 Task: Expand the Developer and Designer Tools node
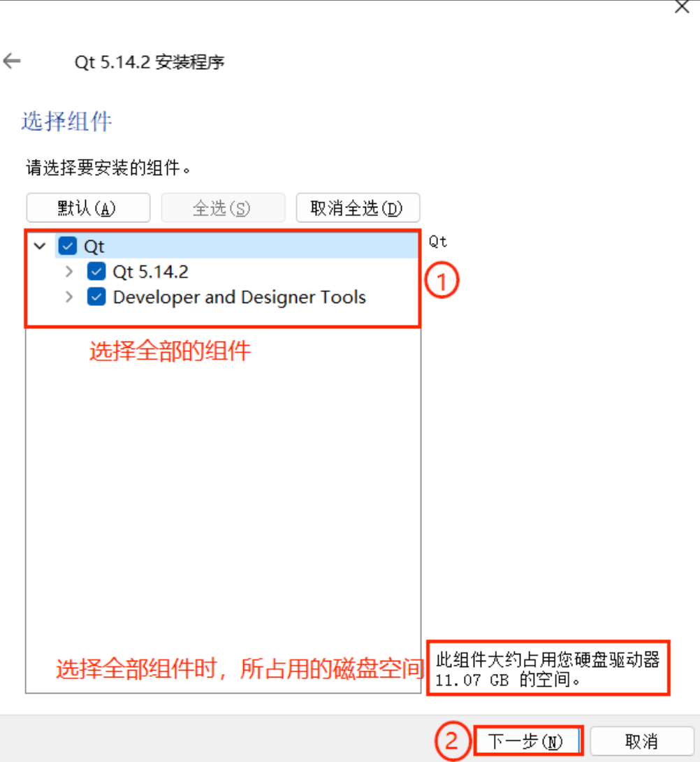pyautogui.click(x=69, y=296)
